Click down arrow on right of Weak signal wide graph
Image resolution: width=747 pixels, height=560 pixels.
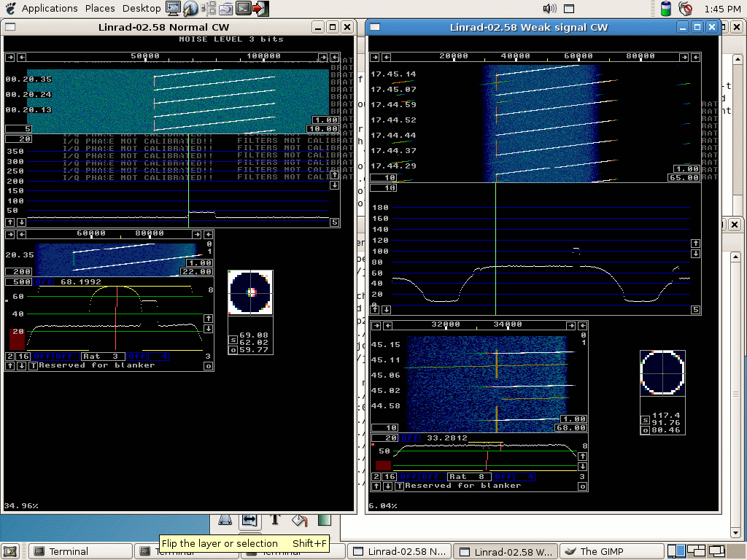pyautogui.click(x=695, y=254)
